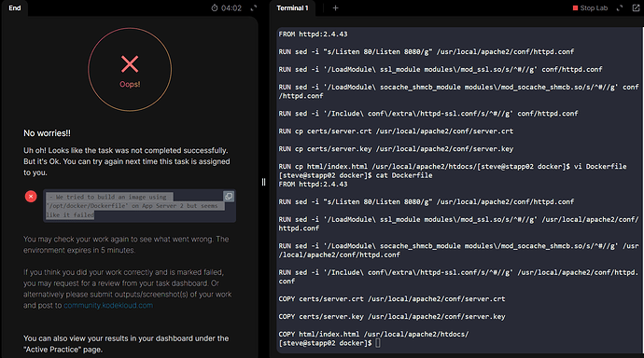Click the No worries!! heading
Screen dimensions: 644x358
click(x=47, y=133)
